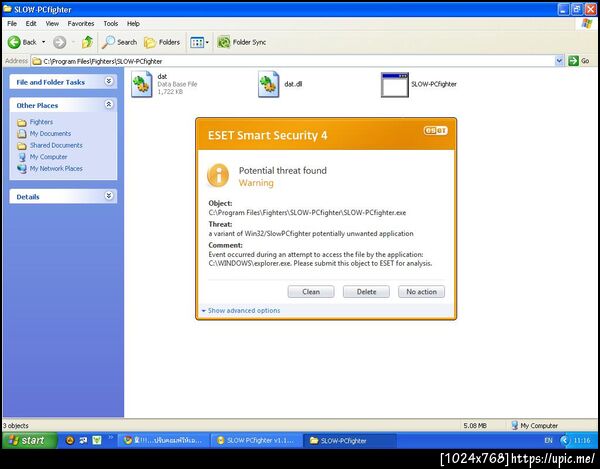Image resolution: width=600 pixels, height=469 pixels.
Task: Expand the Address bar dropdown
Action: point(559,61)
